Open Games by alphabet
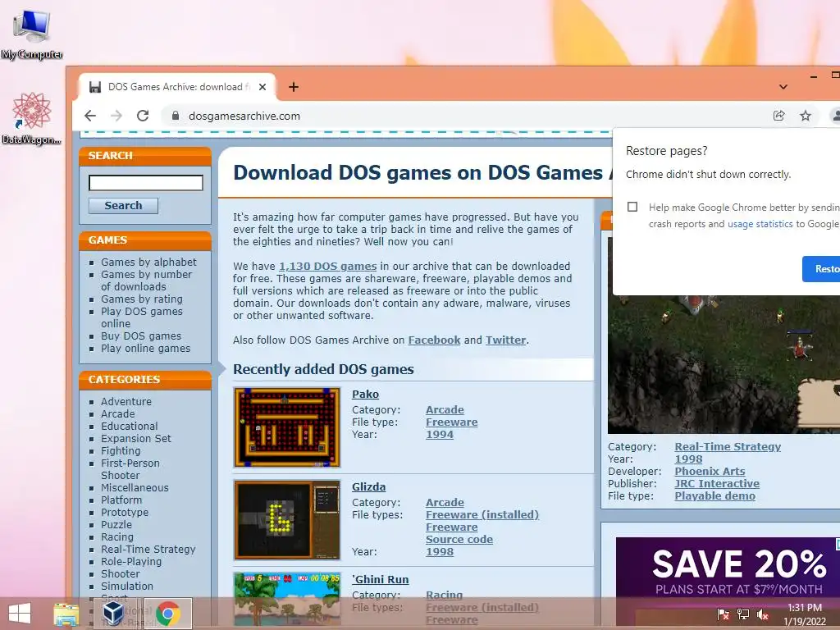The width and height of the screenshot is (840, 630). coord(149,262)
